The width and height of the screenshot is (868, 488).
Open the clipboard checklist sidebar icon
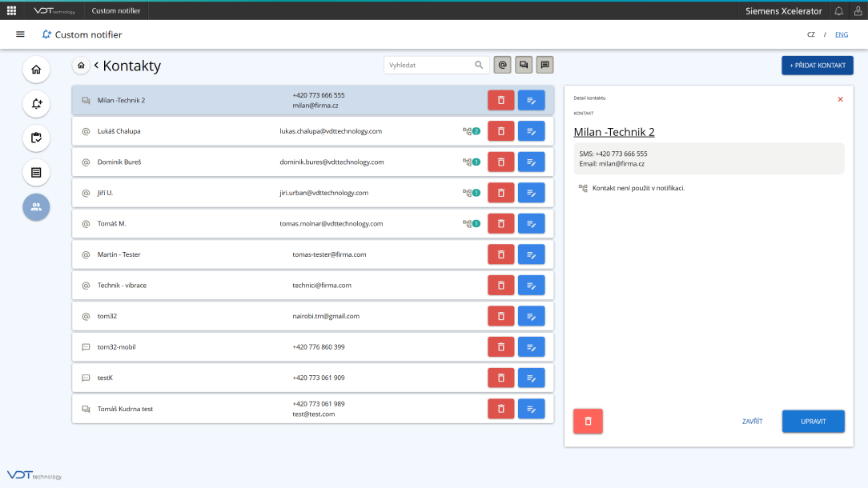point(36,138)
